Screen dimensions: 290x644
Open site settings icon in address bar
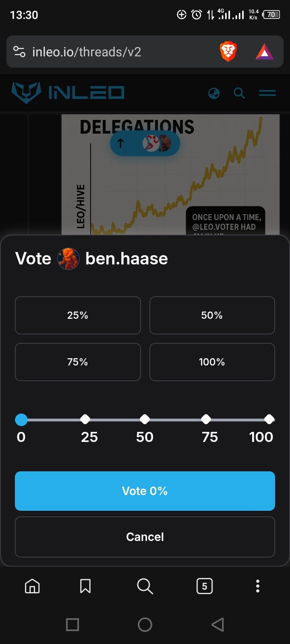click(19, 52)
